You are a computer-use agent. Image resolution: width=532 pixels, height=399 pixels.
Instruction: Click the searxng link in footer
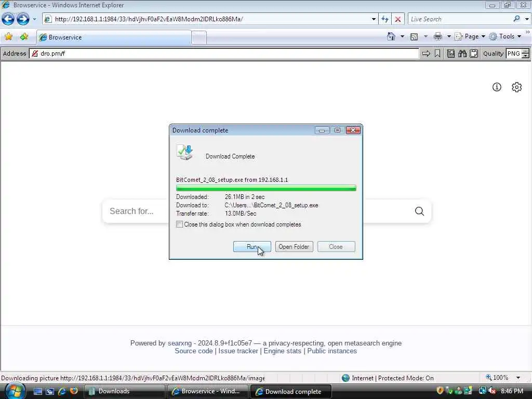tap(179, 343)
